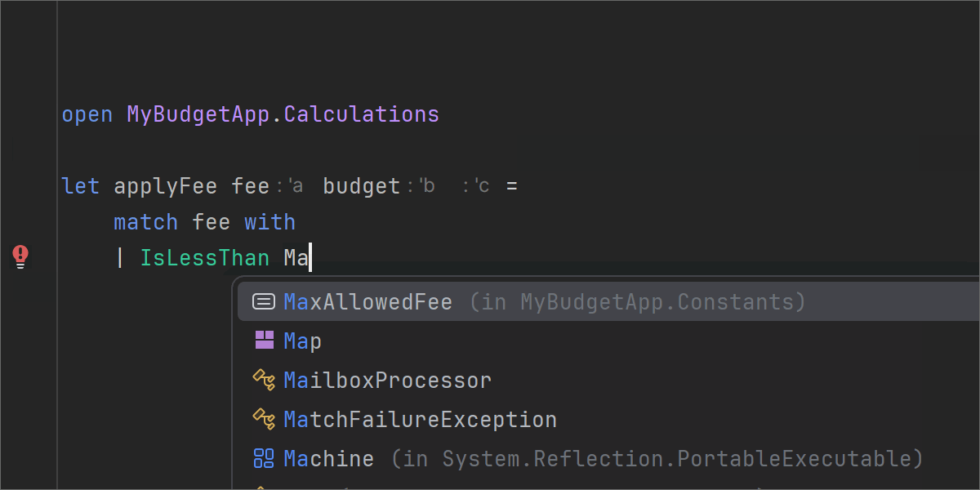Click the purple module icon beside Map
Image resolution: width=980 pixels, height=490 pixels.
tap(264, 341)
